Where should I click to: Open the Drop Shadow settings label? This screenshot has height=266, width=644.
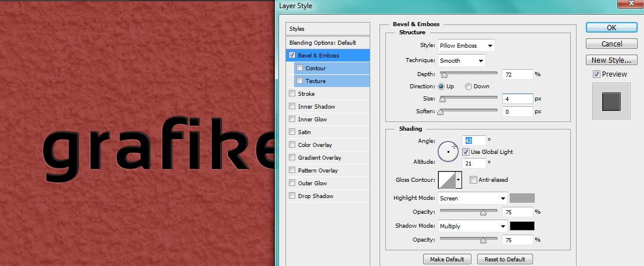316,196
